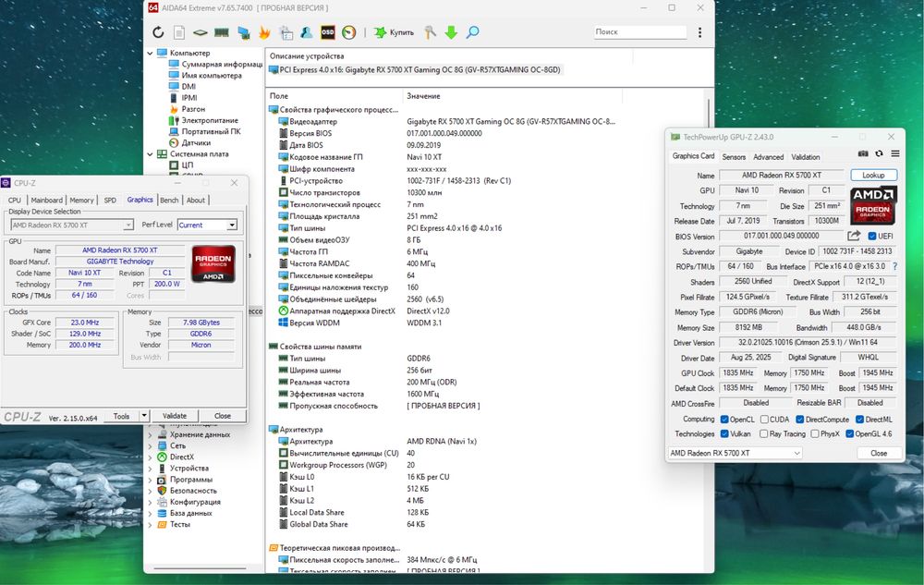Screen dimensions: 924x585
Task: Open the Tools dropdown arrow in CPU-Z
Action: (144, 416)
